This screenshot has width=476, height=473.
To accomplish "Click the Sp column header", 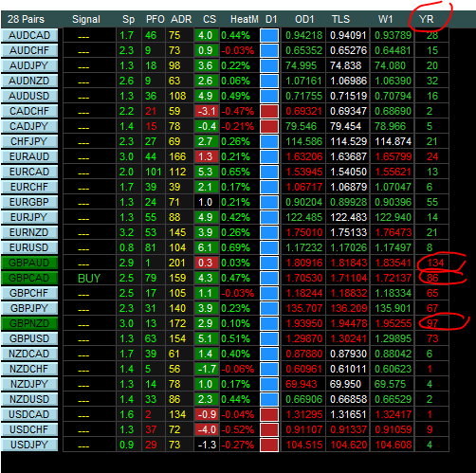I will pos(129,19).
